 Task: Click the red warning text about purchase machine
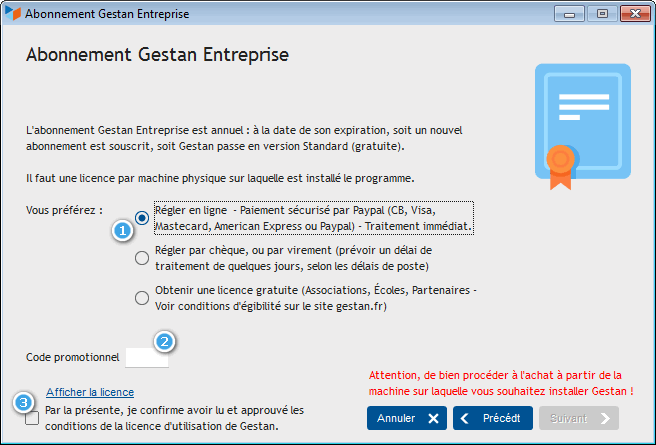[x=501, y=383]
